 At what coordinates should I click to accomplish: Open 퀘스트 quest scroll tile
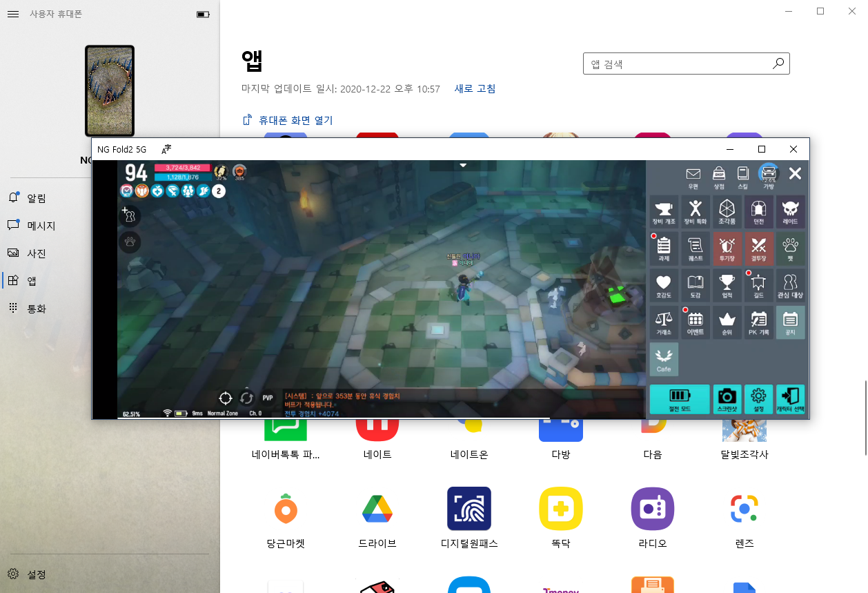(696, 249)
